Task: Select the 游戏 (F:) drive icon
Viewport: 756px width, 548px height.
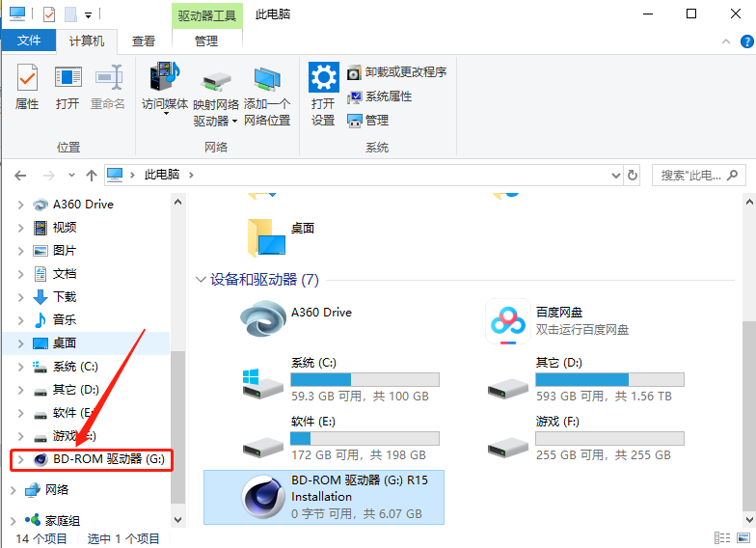Action: tap(508, 448)
